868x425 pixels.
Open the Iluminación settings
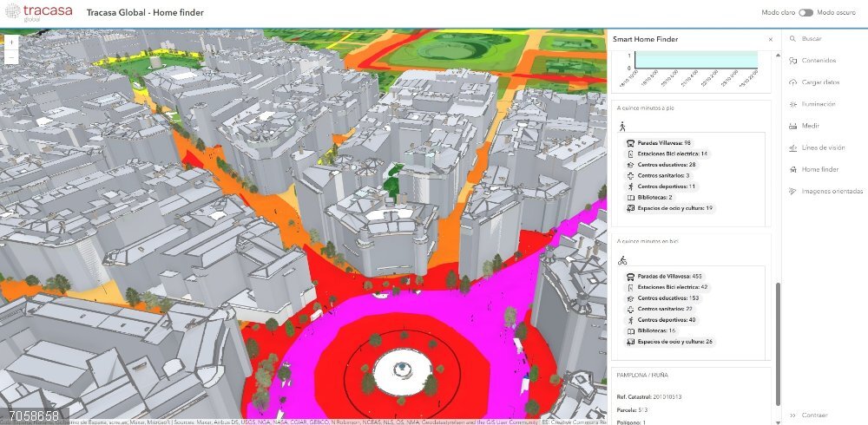[x=818, y=104]
